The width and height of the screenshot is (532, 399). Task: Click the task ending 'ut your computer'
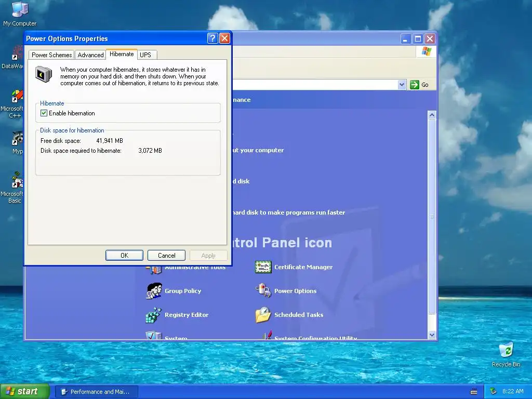pos(258,150)
